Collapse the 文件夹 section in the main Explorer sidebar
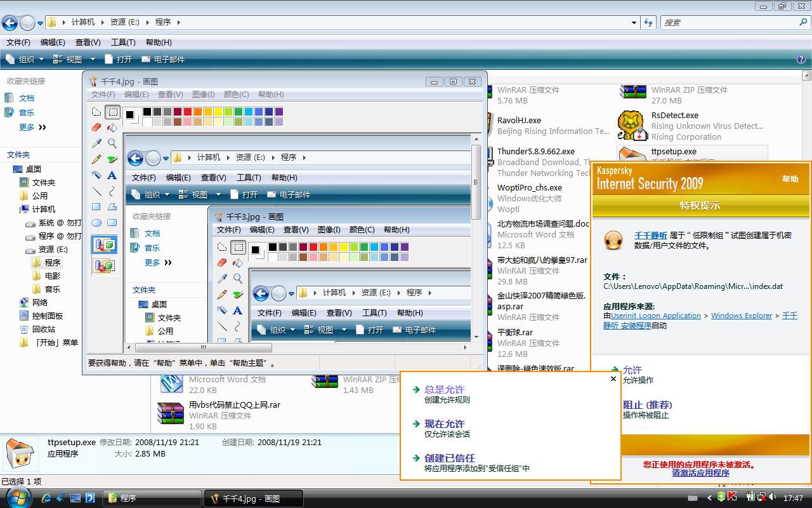Screen dimensions: 812x508 (18, 154)
